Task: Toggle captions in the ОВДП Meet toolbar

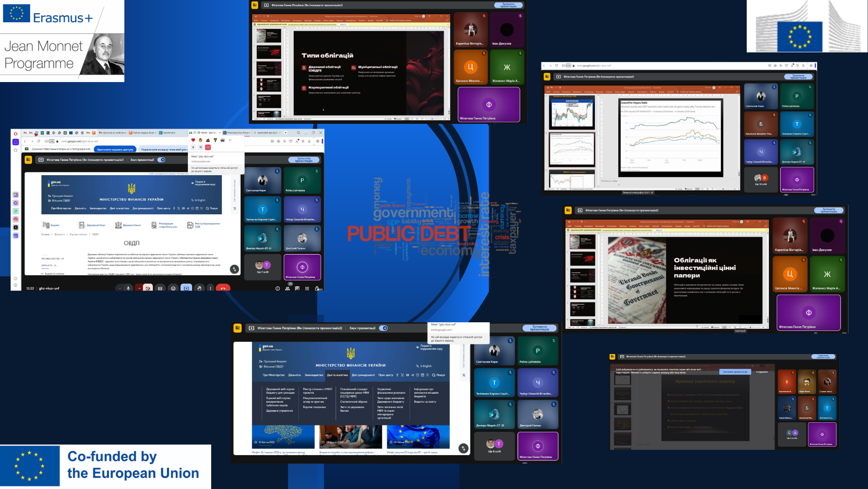Action: coord(160,288)
